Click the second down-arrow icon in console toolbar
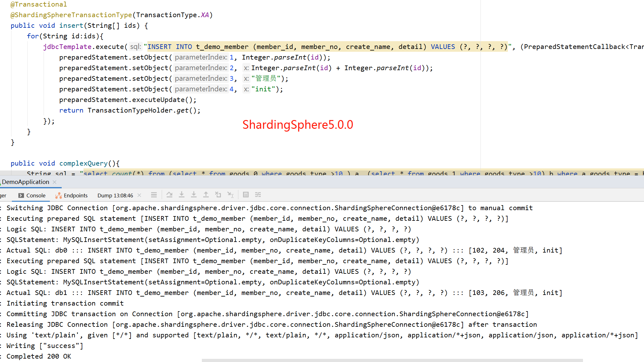 [194, 195]
